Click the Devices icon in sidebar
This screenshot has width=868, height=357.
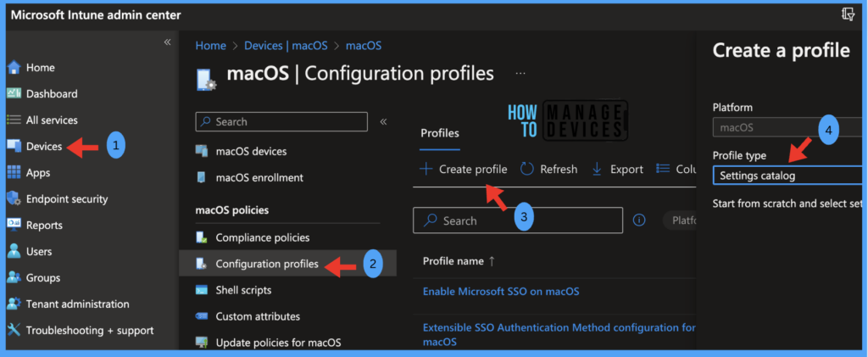point(14,146)
